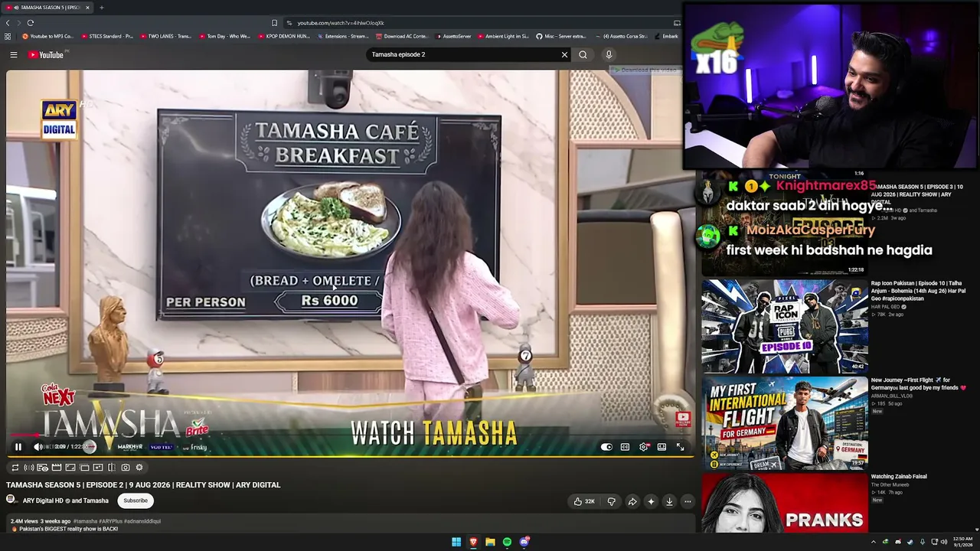This screenshot has width=980, height=551.
Task: Open the ARY Digital HD channel avatar
Action: point(11,500)
